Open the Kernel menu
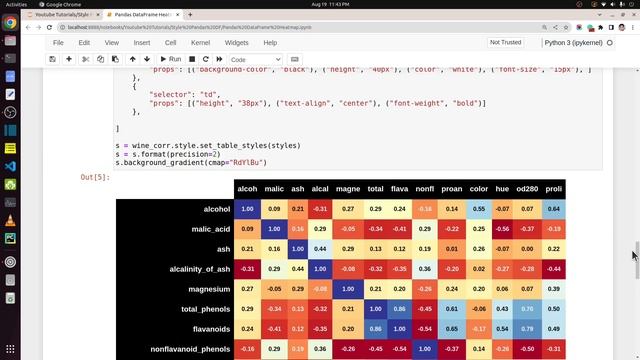 coord(200,43)
